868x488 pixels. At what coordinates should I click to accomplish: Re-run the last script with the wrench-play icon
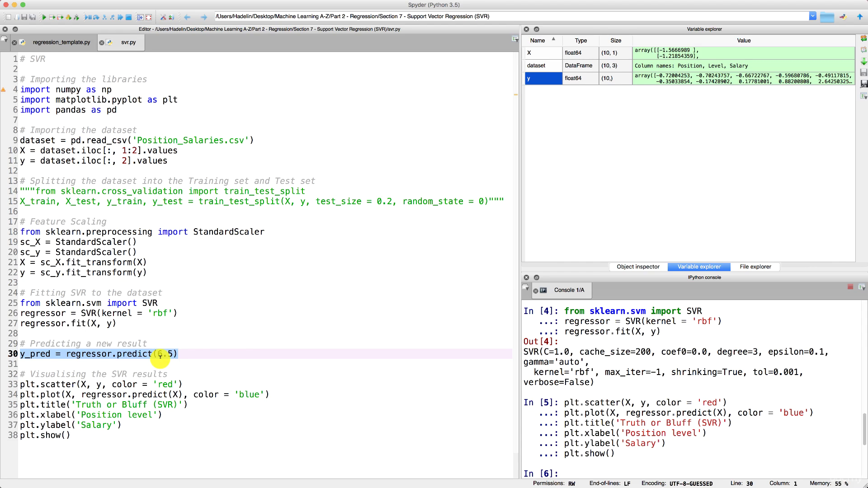coord(76,17)
